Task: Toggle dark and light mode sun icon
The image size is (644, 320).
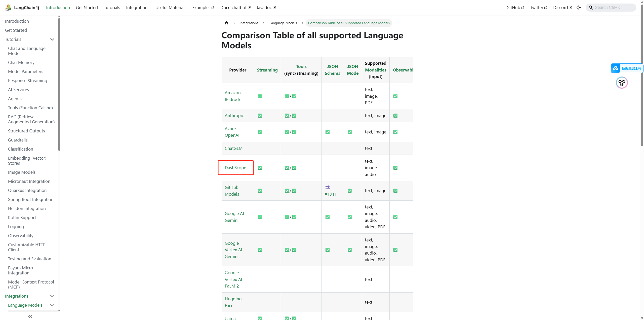Action: (579, 8)
